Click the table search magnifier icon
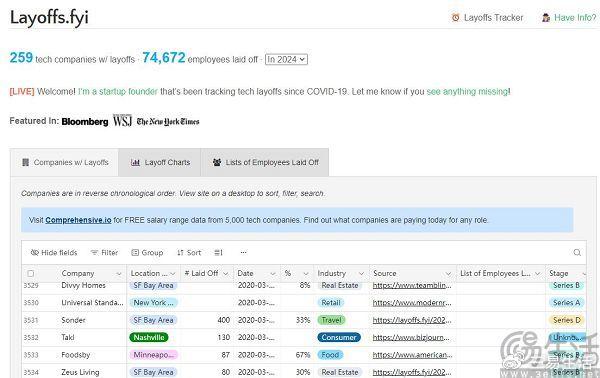The height and width of the screenshot is (378, 600). click(577, 253)
